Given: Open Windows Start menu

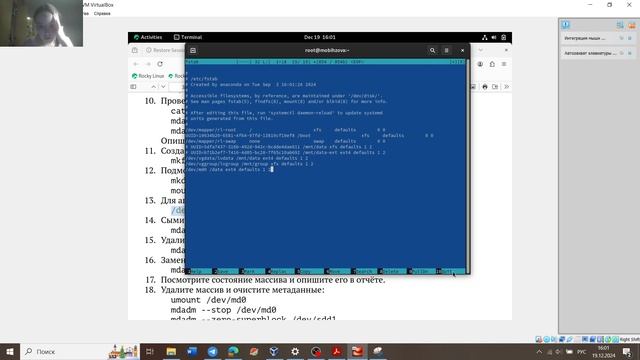Looking at the screenshot, I should [x=10, y=351].
